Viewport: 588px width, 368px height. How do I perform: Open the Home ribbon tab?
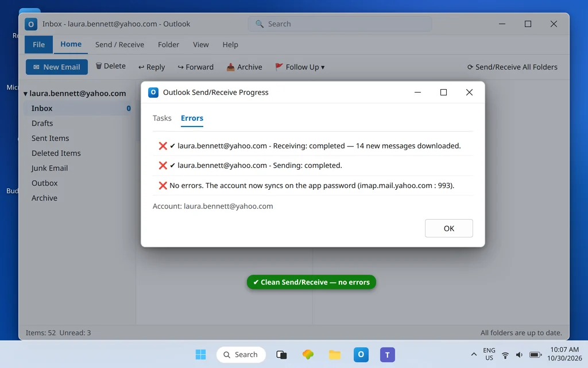point(71,44)
